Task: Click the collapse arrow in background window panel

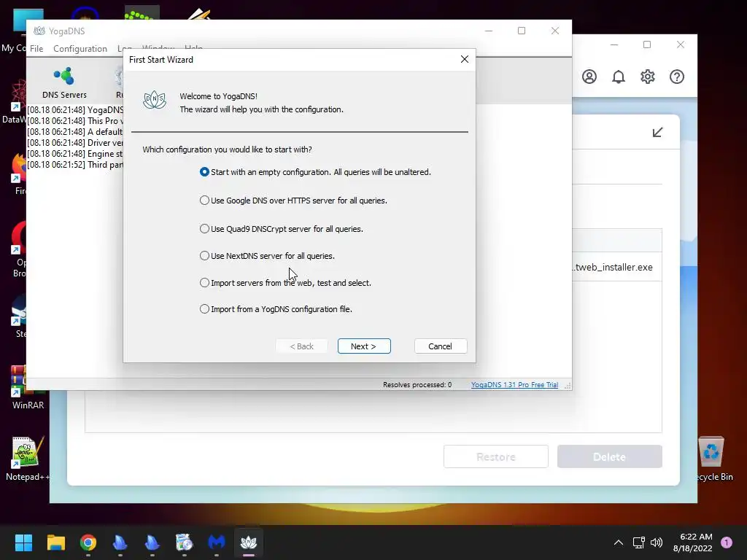Action: [x=657, y=132]
